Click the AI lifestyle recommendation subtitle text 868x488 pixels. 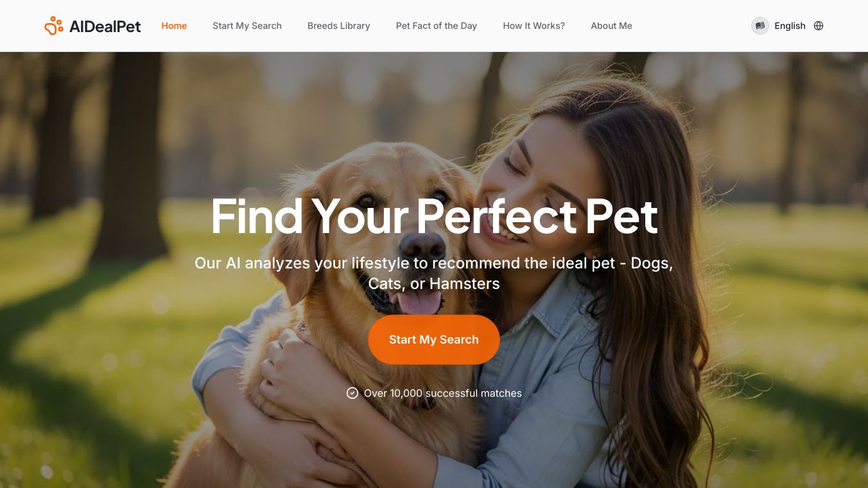click(434, 273)
